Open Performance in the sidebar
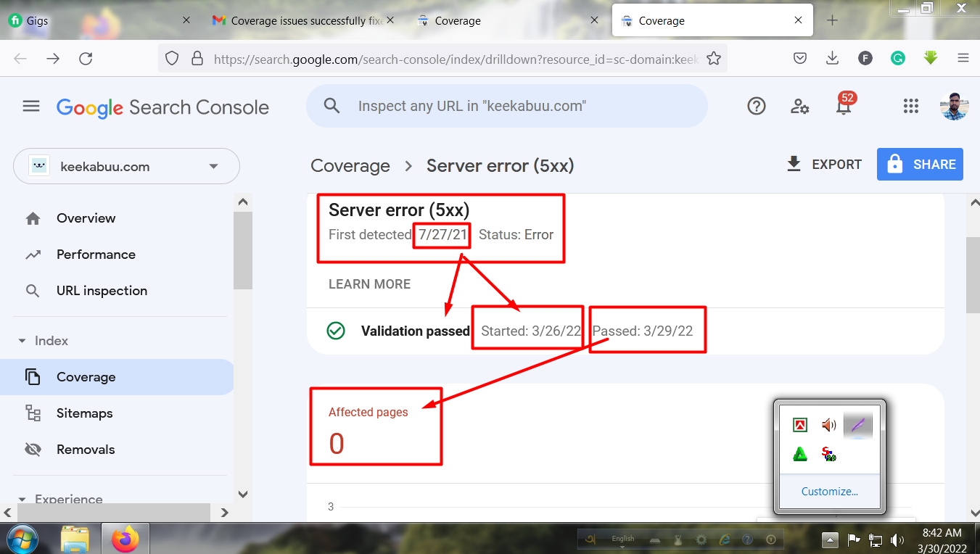This screenshot has height=554, width=980. pyautogui.click(x=96, y=255)
